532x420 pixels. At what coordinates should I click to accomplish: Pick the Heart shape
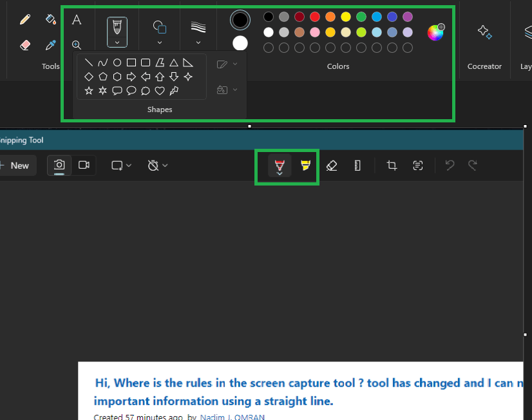tap(160, 91)
